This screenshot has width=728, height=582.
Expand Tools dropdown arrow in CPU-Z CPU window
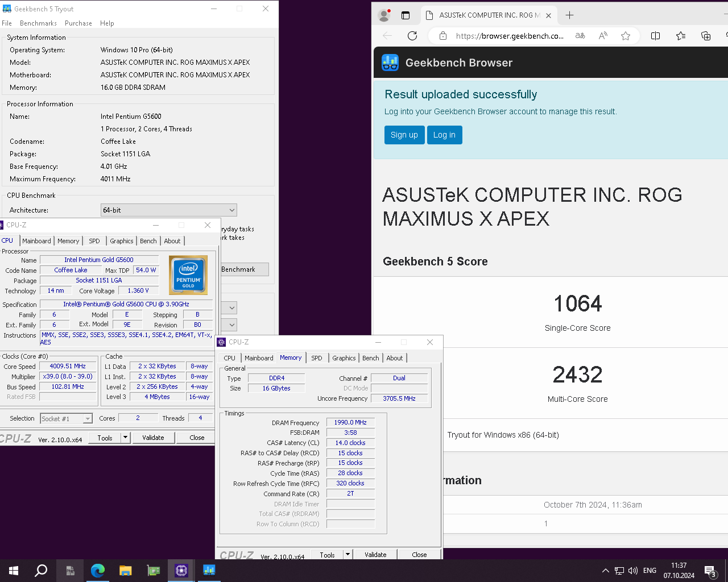(x=125, y=438)
